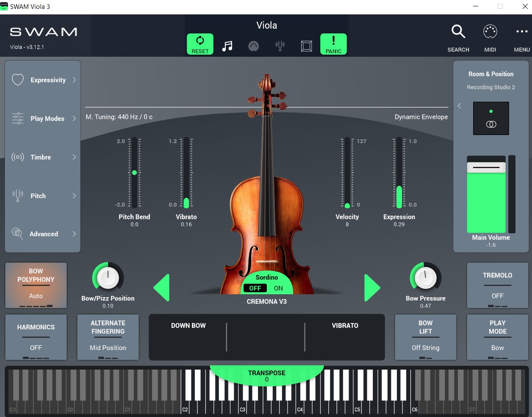The width and height of the screenshot is (532, 417).
Task: Click the Main Volume fader handle
Action: pyautogui.click(x=486, y=167)
